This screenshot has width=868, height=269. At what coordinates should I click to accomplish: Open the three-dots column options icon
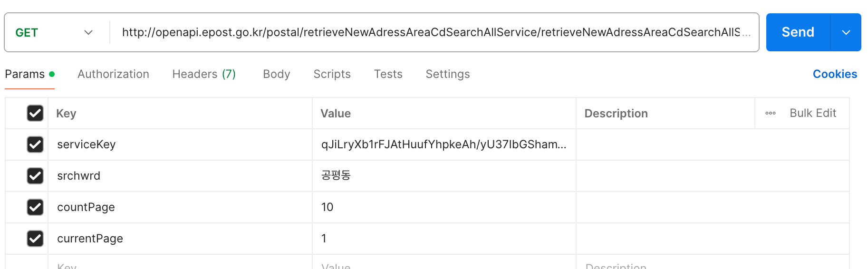pyautogui.click(x=771, y=113)
